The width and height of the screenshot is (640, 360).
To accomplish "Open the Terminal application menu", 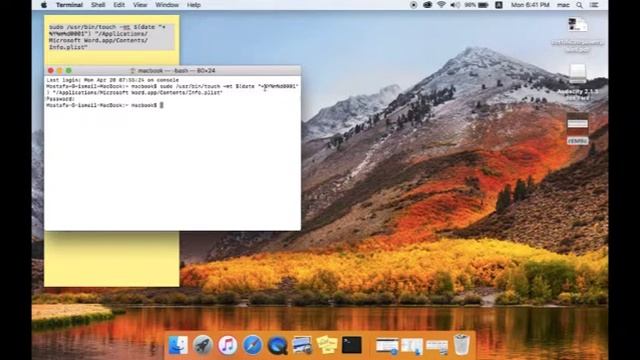I will [69, 5].
